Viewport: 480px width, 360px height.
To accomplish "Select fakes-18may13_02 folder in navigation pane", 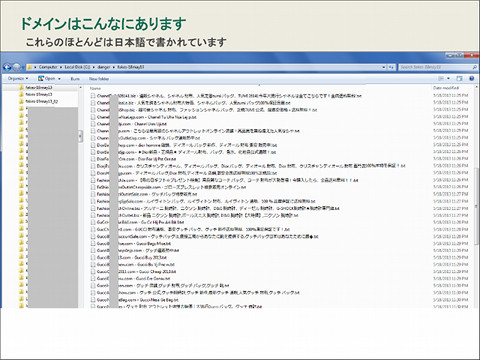I will click(39, 101).
